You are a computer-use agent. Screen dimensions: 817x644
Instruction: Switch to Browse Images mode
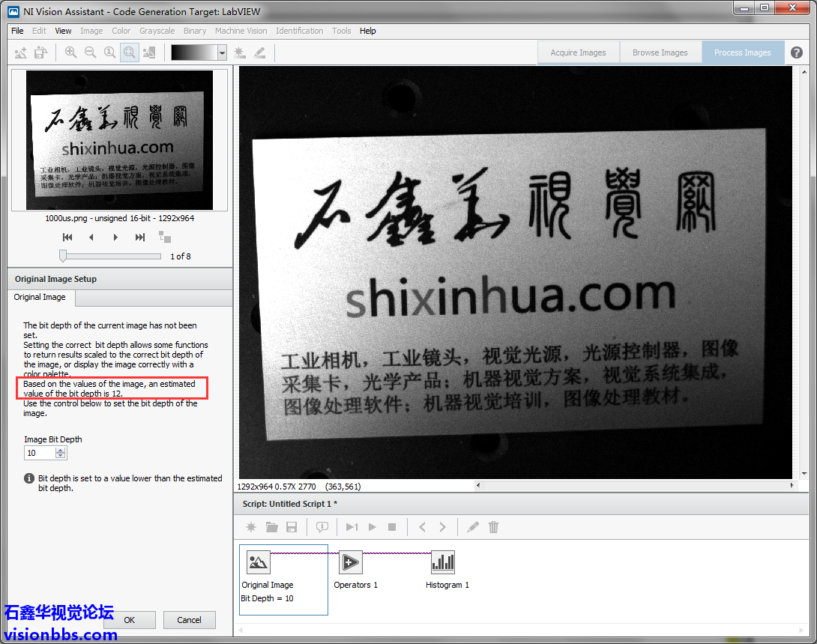pos(660,52)
